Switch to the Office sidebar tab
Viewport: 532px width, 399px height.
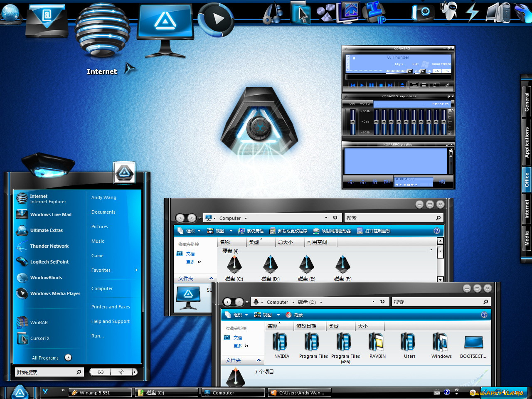click(x=527, y=180)
